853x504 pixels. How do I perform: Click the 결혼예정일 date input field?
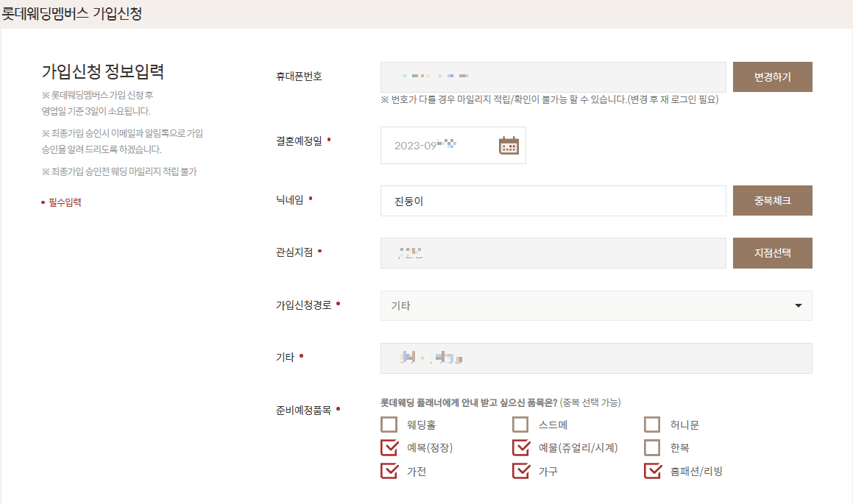coord(453,145)
